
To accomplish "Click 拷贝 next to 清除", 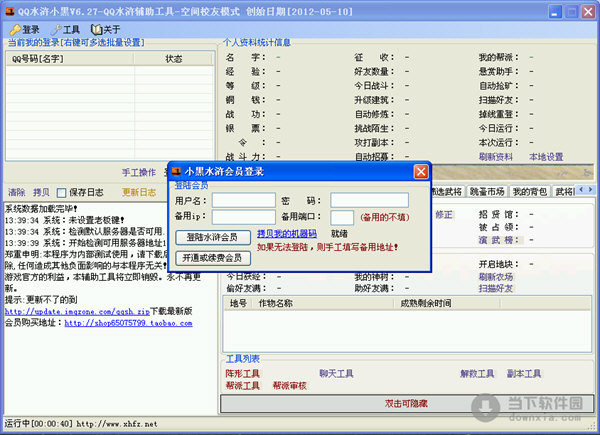I will [x=41, y=192].
